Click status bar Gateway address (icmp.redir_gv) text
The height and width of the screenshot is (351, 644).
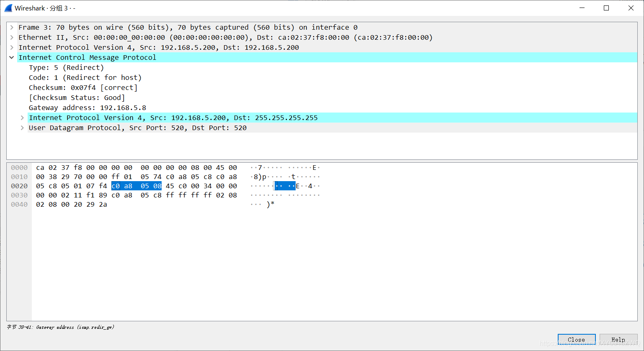click(75, 327)
